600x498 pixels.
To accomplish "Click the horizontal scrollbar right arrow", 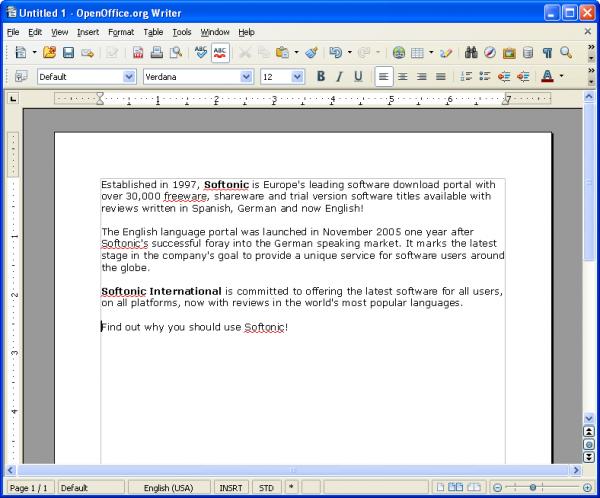I will point(575,470).
